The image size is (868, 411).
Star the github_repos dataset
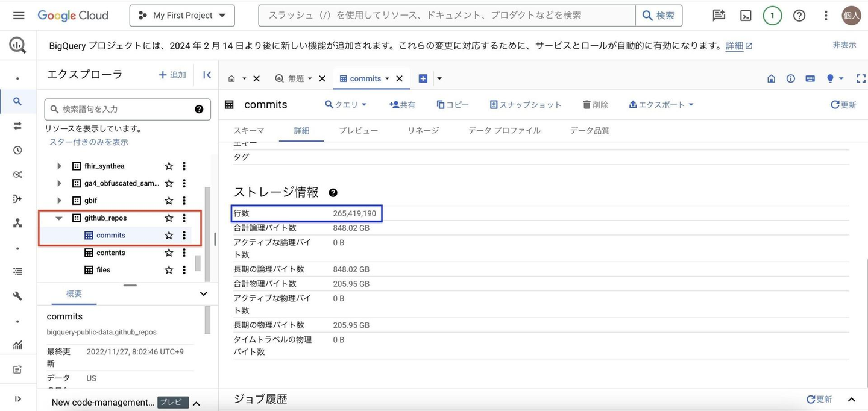pos(169,218)
